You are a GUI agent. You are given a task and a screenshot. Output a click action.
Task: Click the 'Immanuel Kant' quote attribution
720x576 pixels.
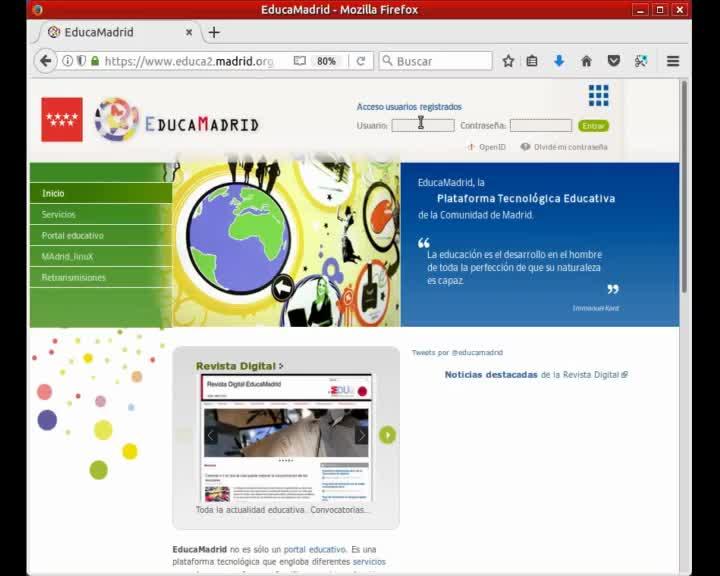[x=596, y=308]
